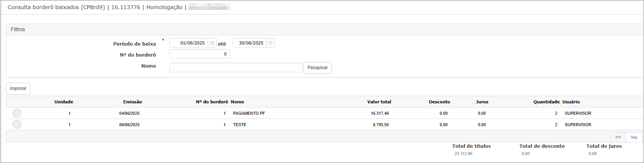The image size is (644, 163).
Task: Focus the Nome search field
Action: click(235, 68)
